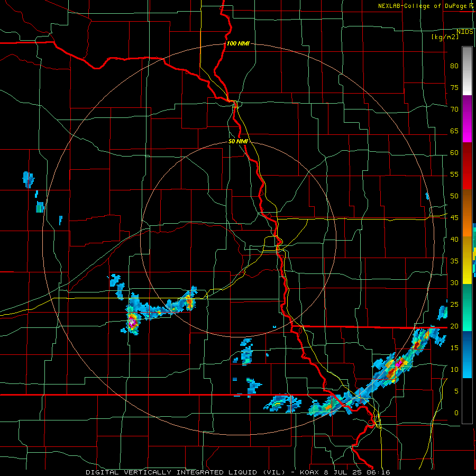Click the NIDS label above the scale
The image size is (476, 476).
465,32
